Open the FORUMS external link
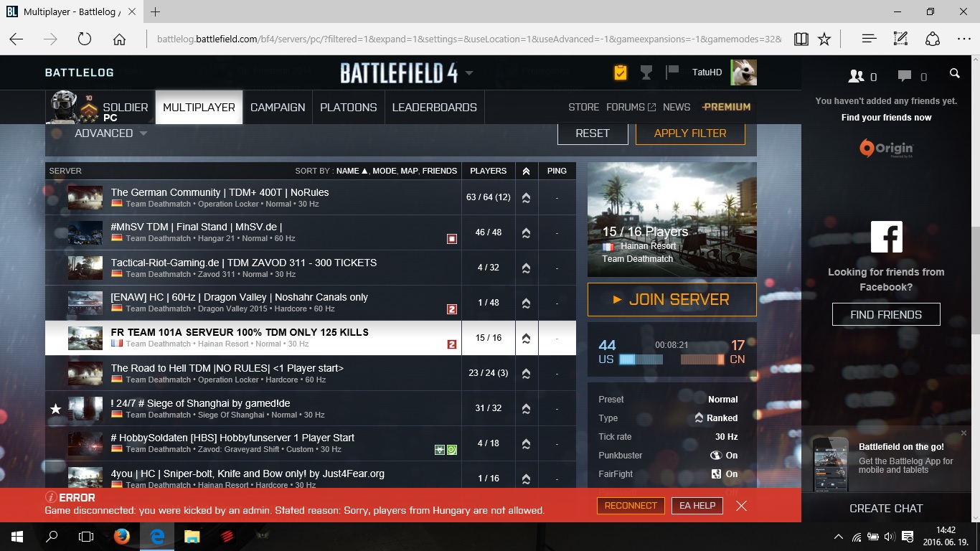The height and width of the screenshot is (551, 980). (631, 107)
